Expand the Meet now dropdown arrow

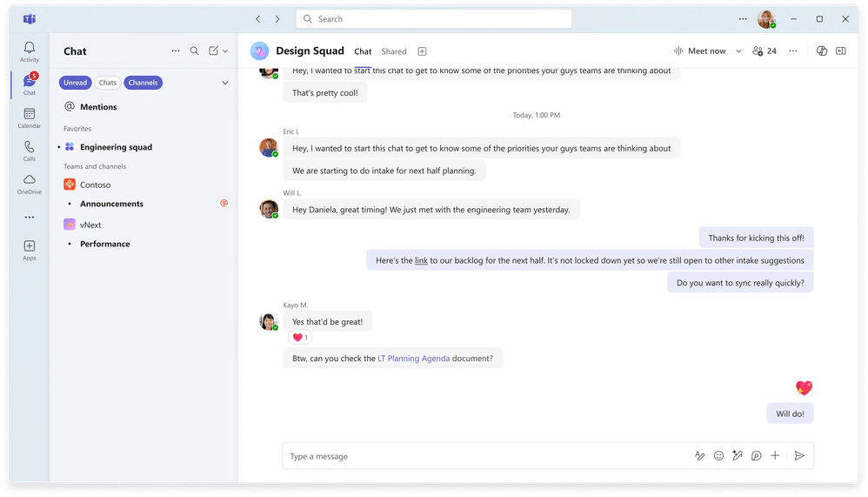pos(738,51)
